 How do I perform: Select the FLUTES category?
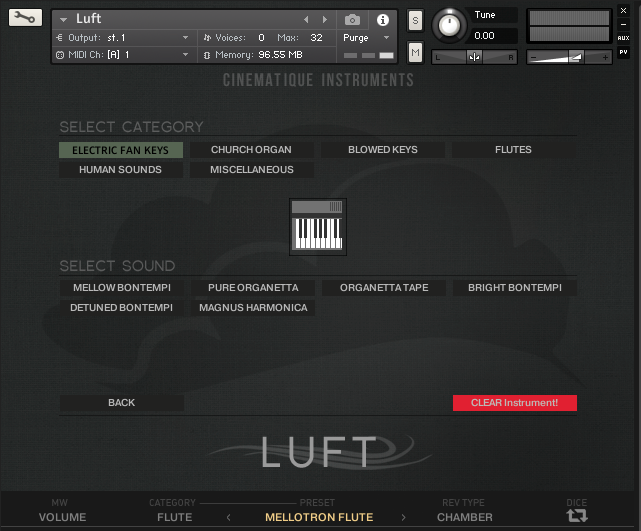pyautogui.click(x=513, y=150)
